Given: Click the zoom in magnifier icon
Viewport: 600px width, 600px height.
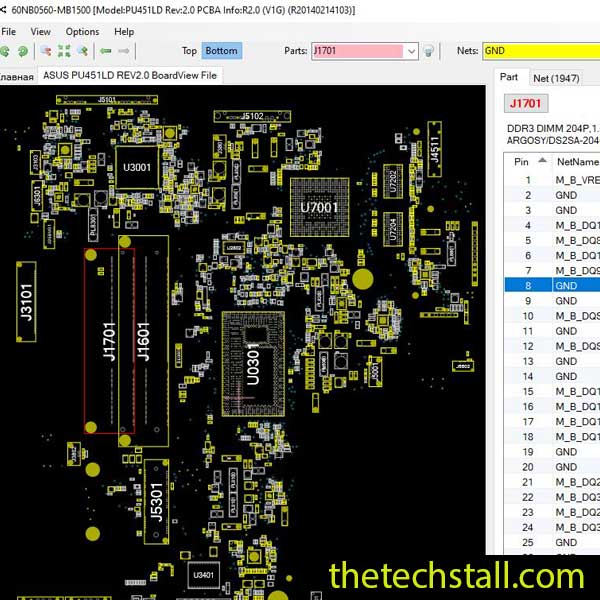Looking at the screenshot, I should coord(83,51).
